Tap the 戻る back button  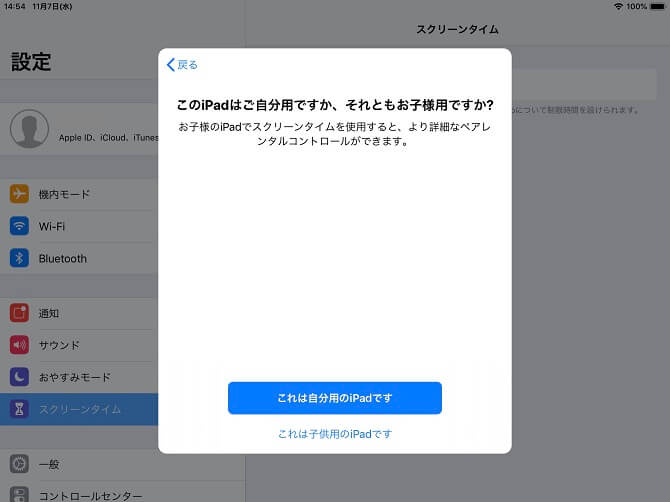182,65
